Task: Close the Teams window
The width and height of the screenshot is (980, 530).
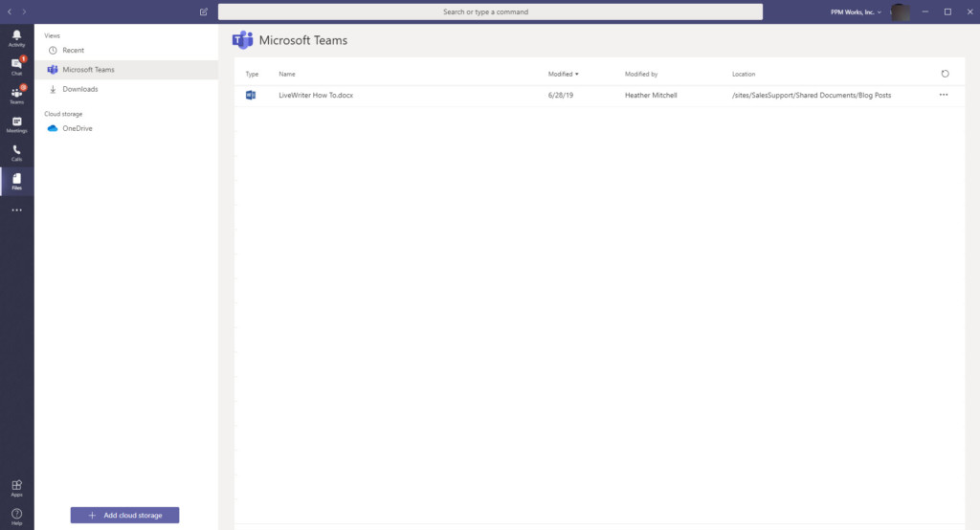Action: point(970,11)
